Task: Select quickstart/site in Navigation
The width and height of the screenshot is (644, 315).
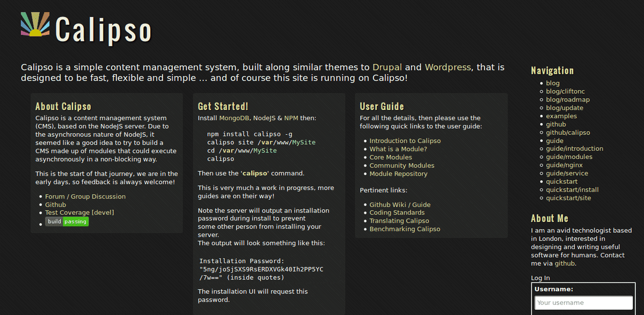Action: point(568,198)
